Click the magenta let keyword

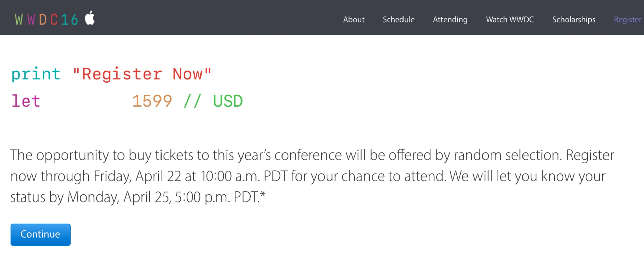tap(26, 101)
